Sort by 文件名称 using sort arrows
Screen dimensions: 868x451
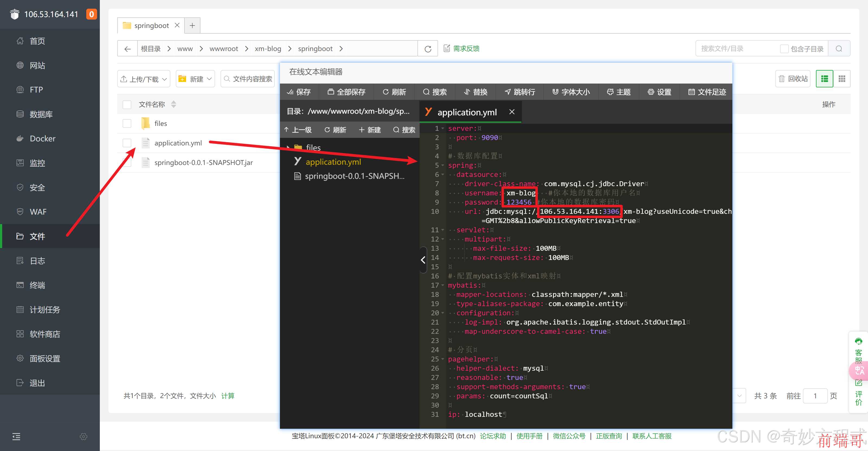coord(174,104)
